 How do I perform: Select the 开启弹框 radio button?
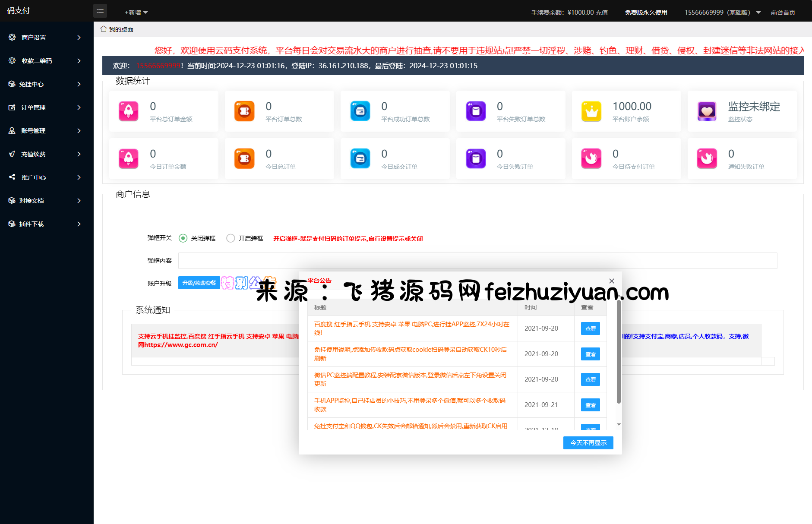231,238
